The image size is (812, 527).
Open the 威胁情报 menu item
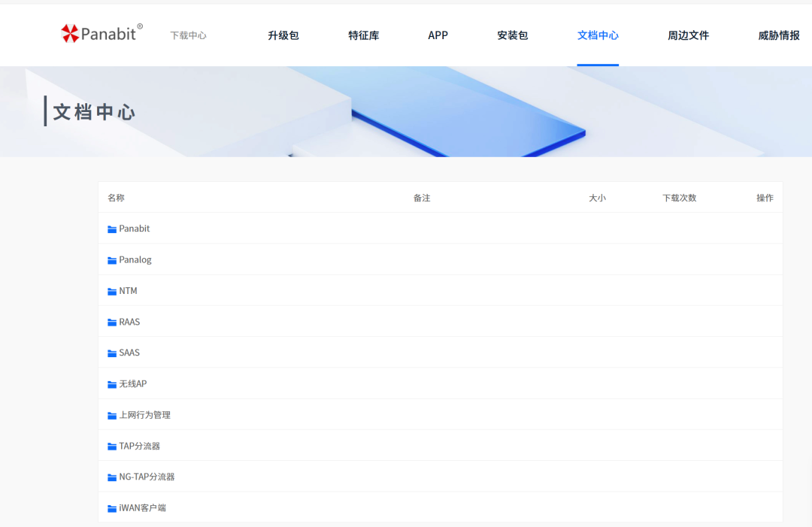tap(777, 35)
